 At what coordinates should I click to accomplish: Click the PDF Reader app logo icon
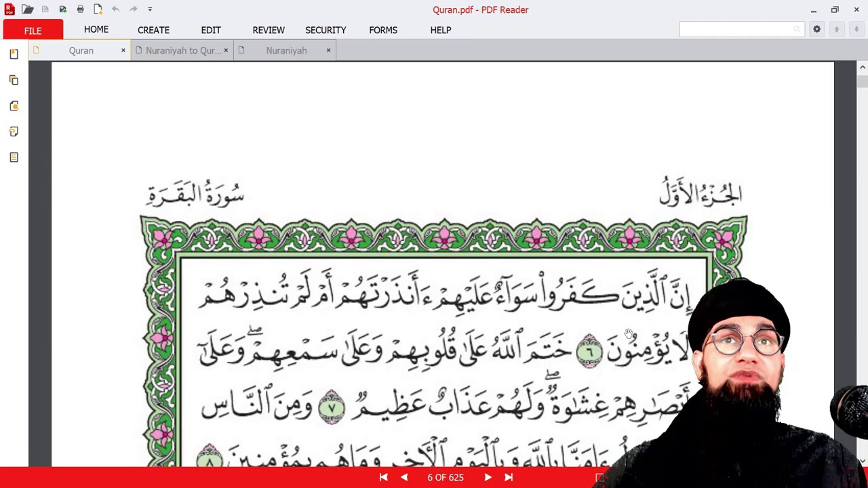click(x=9, y=9)
